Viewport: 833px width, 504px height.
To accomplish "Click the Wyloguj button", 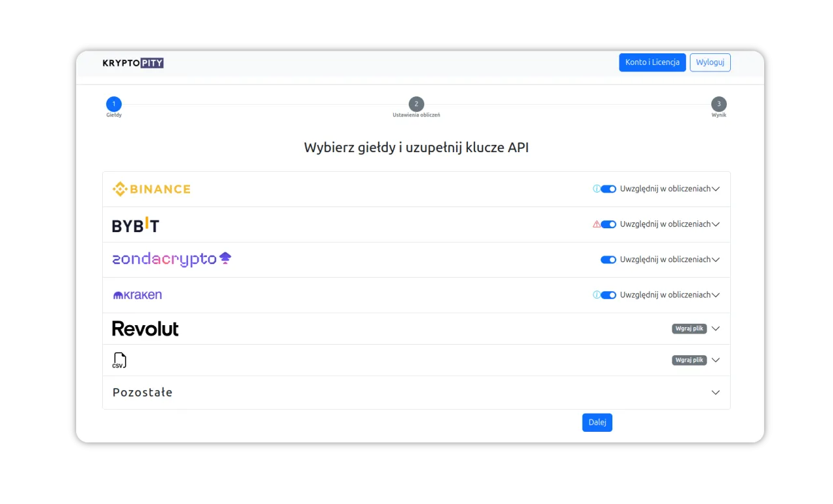I will (x=710, y=62).
